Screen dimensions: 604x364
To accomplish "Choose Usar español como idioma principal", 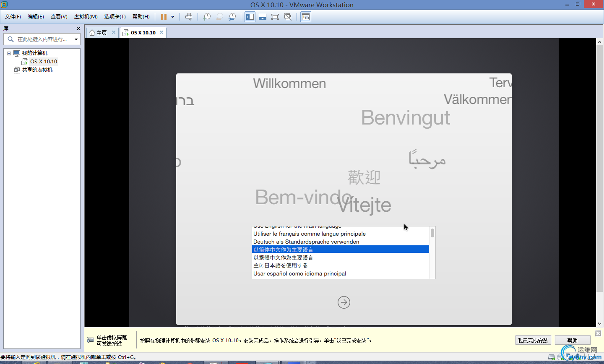I will pyautogui.click(x=340, y=273).
